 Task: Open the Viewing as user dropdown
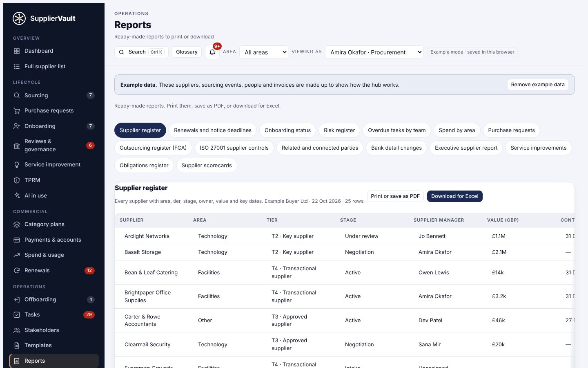374,52
